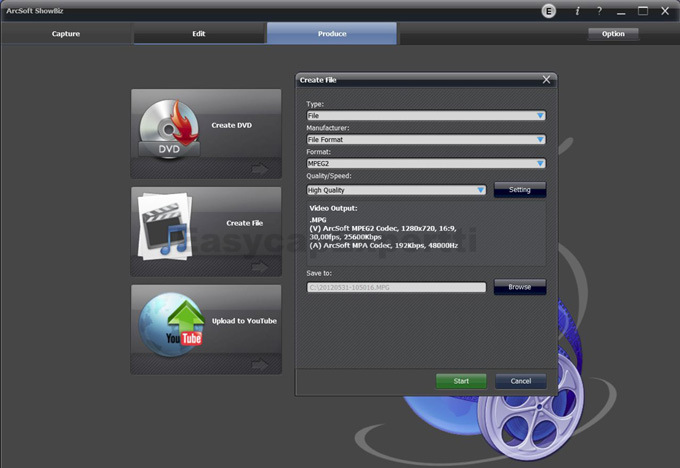Click the circled E icon in title bar

[x=549, y=11]
